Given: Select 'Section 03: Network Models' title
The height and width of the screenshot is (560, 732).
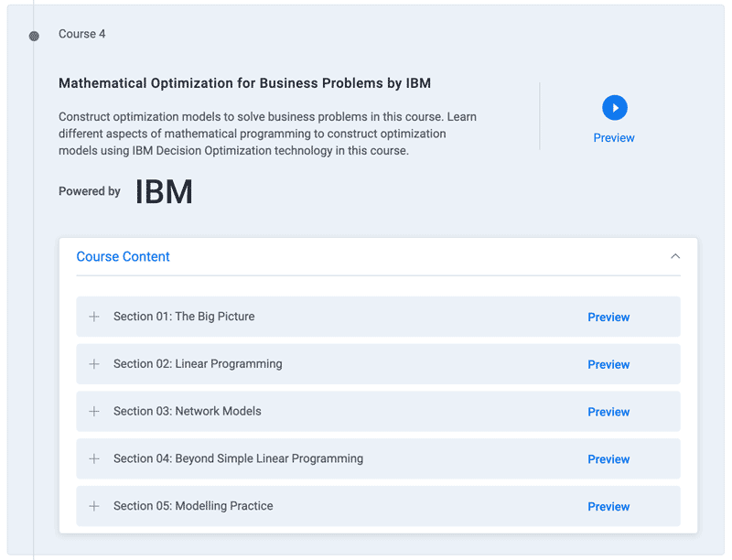Looking at the screenshot, I should click(x=188, y=411).
